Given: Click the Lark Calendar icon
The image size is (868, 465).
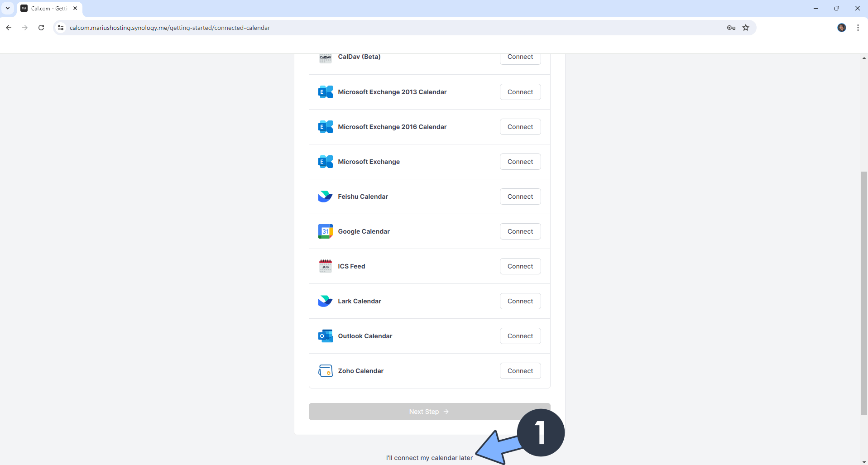Looking at the screenshot, I should coord(326,301).
